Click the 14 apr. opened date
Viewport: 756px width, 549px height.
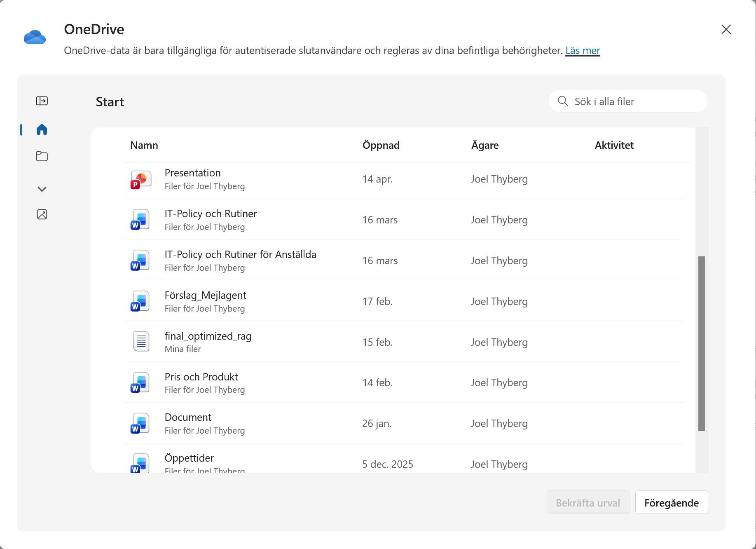click(377, 179)
